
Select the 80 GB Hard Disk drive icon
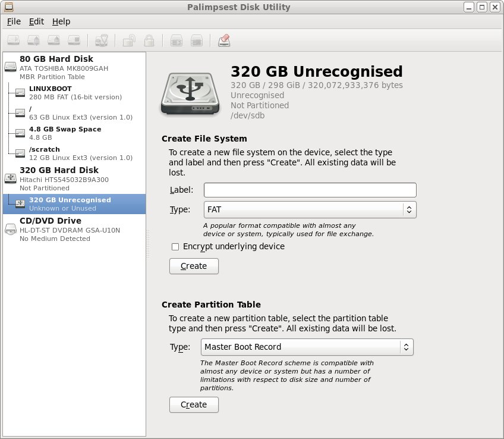(x=11, y=68)
